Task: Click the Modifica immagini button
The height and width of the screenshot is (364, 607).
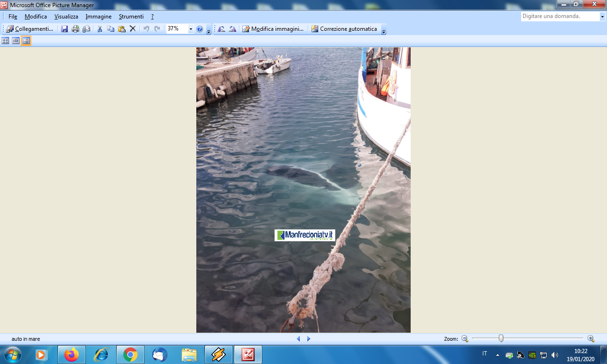Action: (x=273, y=29)
